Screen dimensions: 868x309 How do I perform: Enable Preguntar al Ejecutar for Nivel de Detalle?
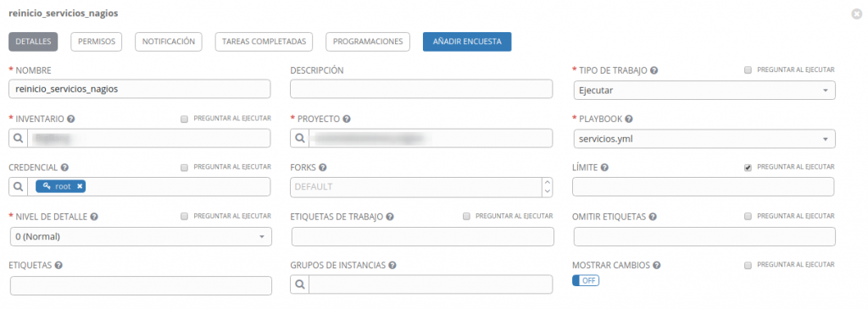click(x=184, y=216)
